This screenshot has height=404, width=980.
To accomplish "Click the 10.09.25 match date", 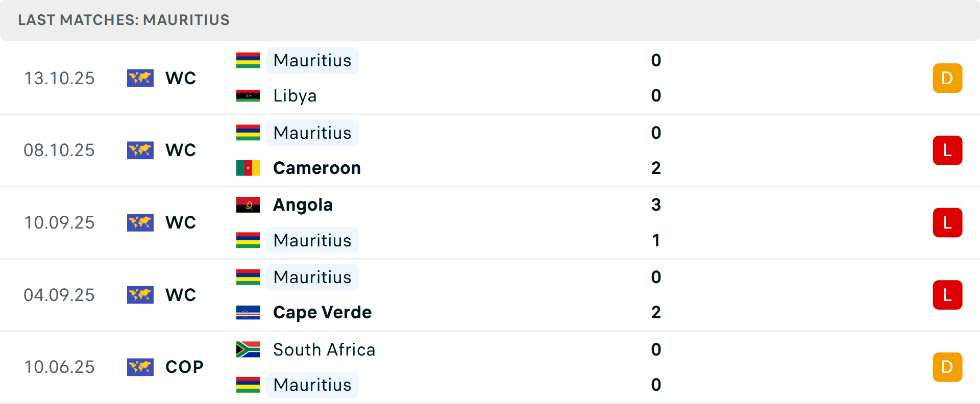I will [x=59, y=222].
